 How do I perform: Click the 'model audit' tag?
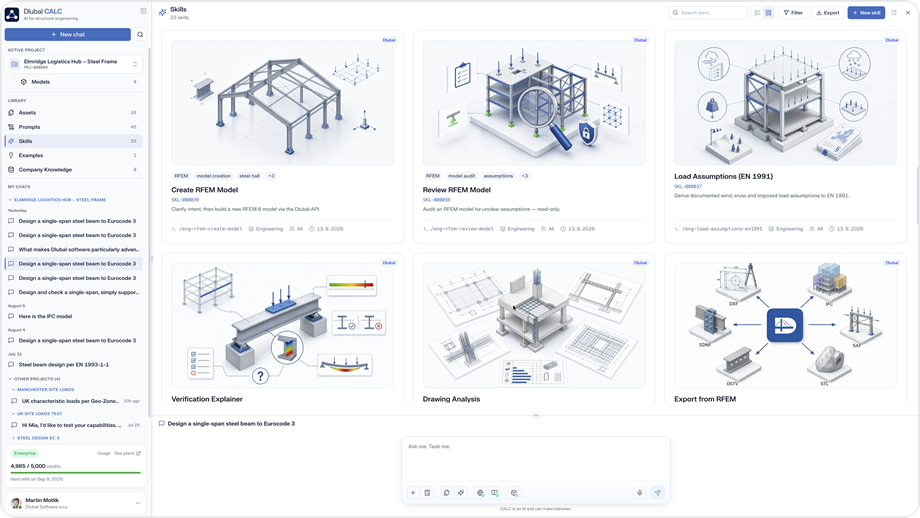(462, 176)
